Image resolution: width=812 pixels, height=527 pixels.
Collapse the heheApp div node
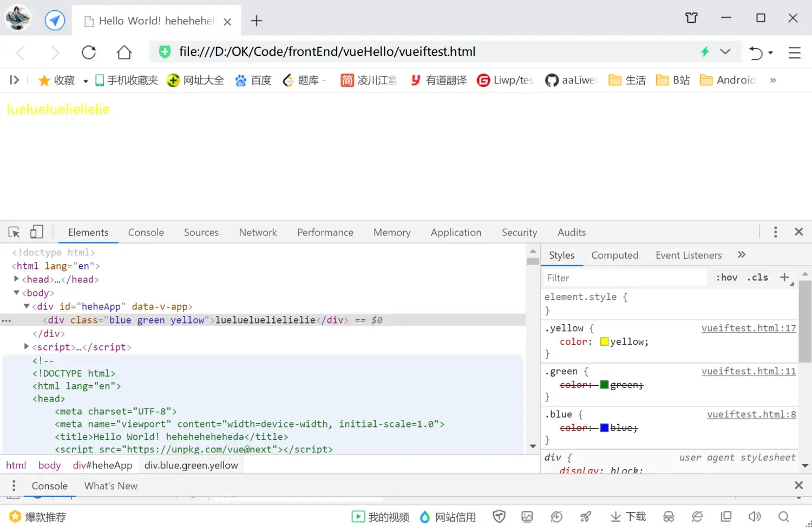(27, 306)
